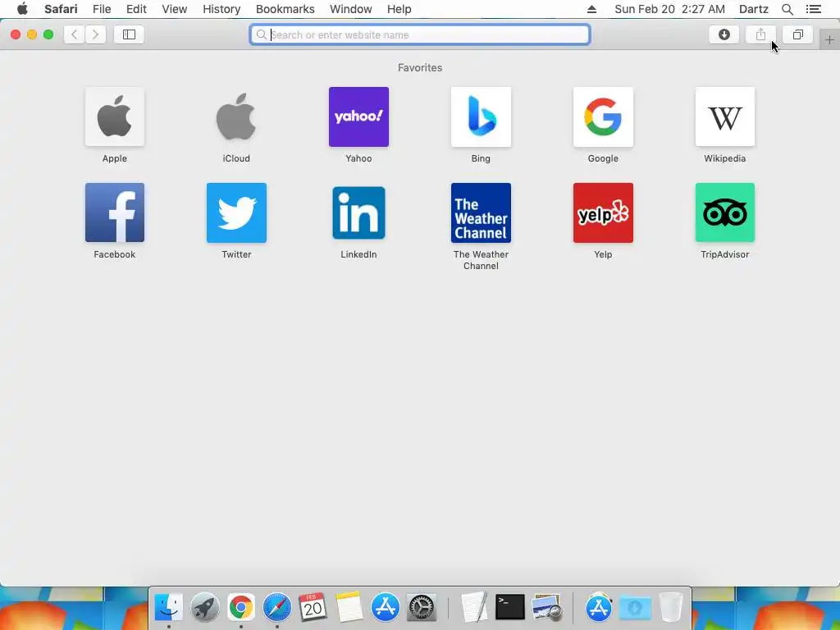The width and height of the screenshot is (840, 630).
Task: Open the Help menu
Action: point(399,9)
